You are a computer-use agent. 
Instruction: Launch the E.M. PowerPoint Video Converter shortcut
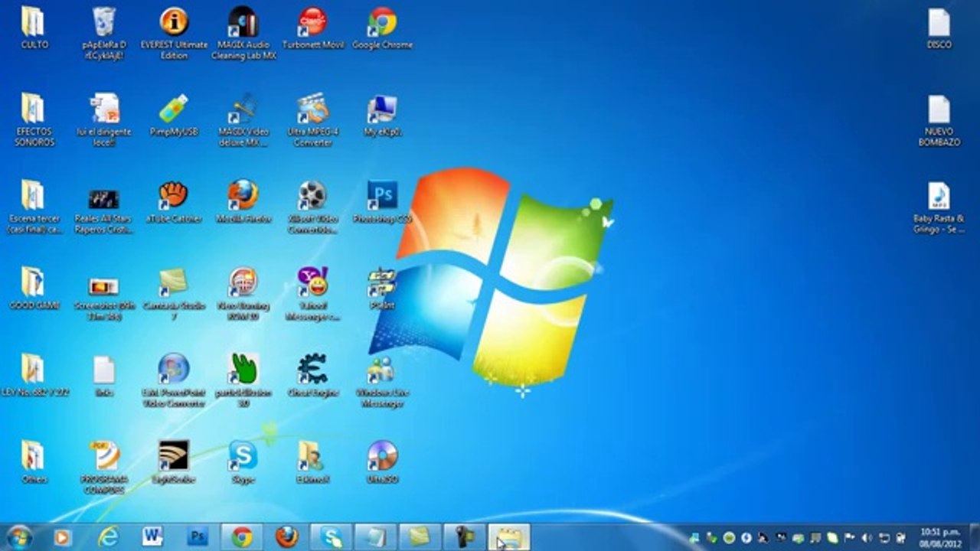point(174,380)
